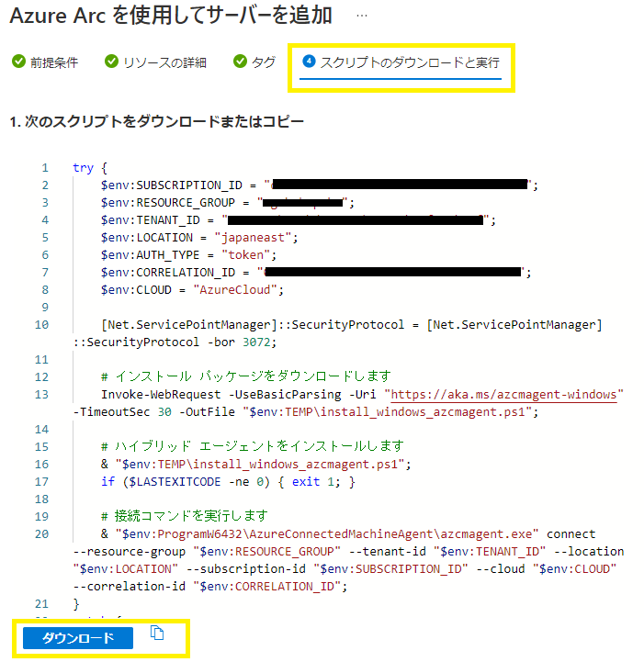644x662 pixels.
Task: Copy the script with the clipboard icon
Action: (x=157, y=633)
